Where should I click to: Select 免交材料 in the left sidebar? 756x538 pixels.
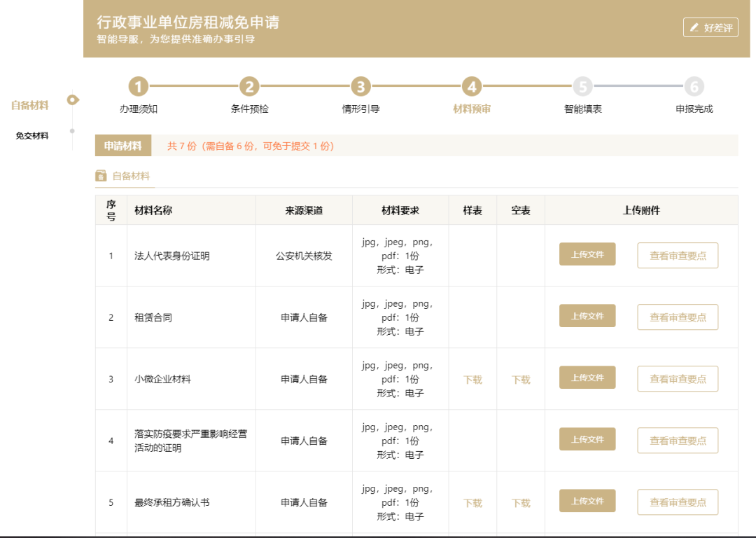coord(32,136)
